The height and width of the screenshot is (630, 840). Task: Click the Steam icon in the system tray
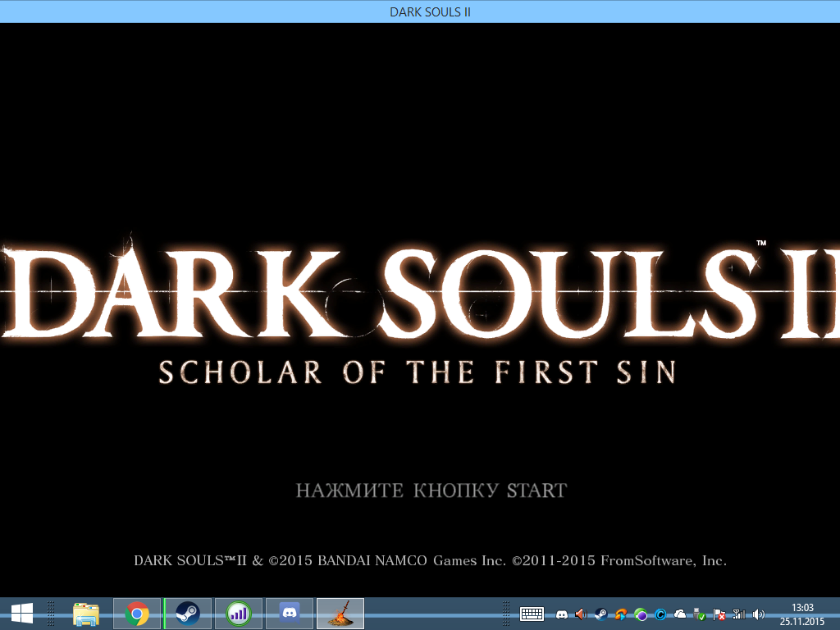pos(601,614)
